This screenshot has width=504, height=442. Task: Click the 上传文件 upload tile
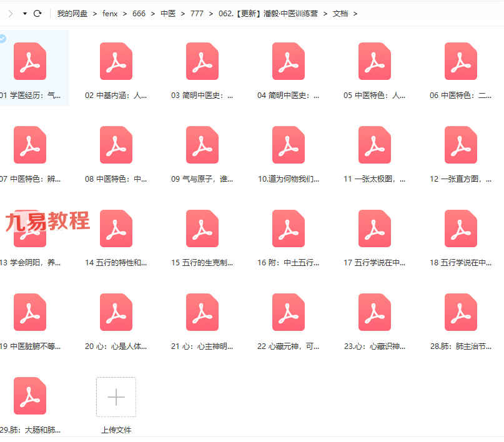tap(116, 397)
